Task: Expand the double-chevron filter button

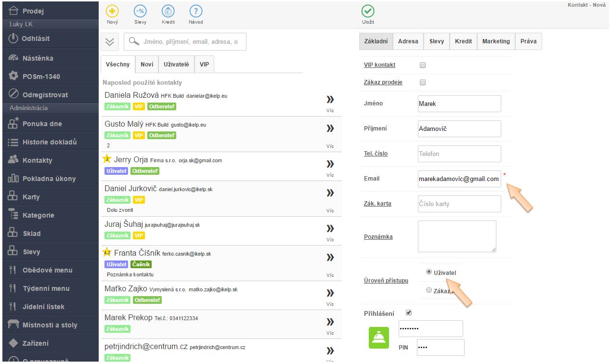Action: [110, 42]
